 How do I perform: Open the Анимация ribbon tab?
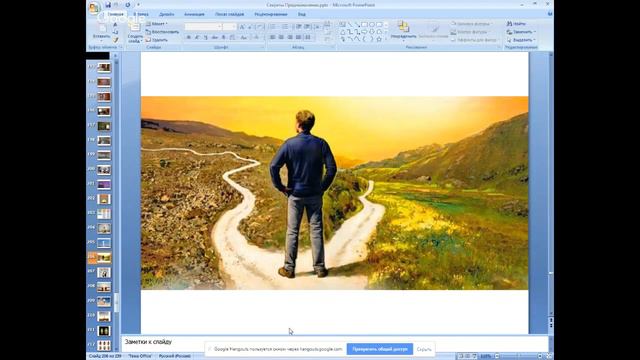point(194,14)
